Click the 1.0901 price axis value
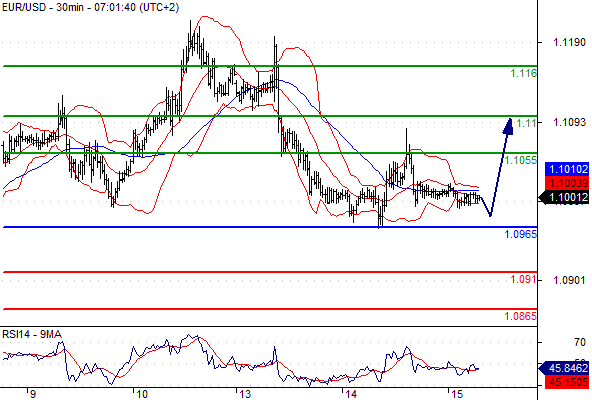The width and height of the screenshot is (592, 405). coord(569,280)
